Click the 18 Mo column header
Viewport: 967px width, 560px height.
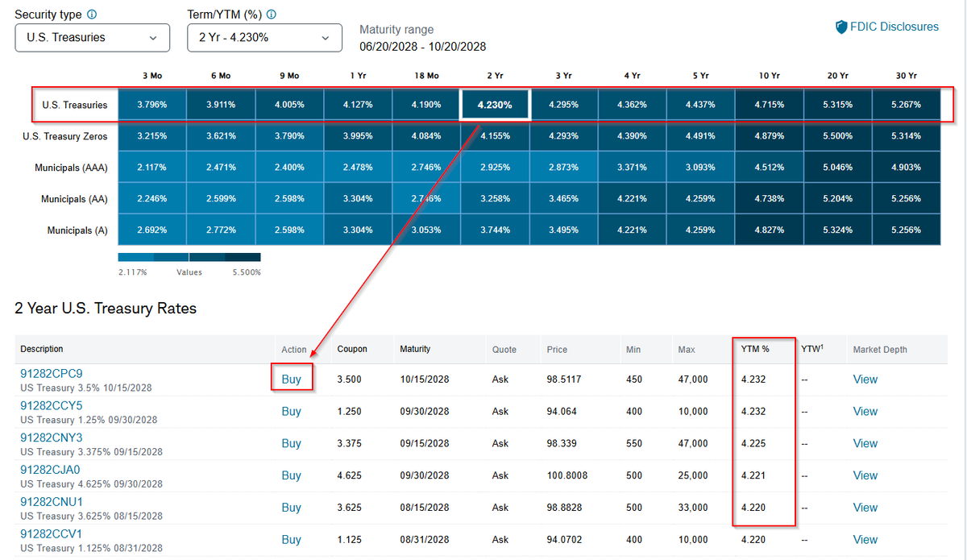426,75
